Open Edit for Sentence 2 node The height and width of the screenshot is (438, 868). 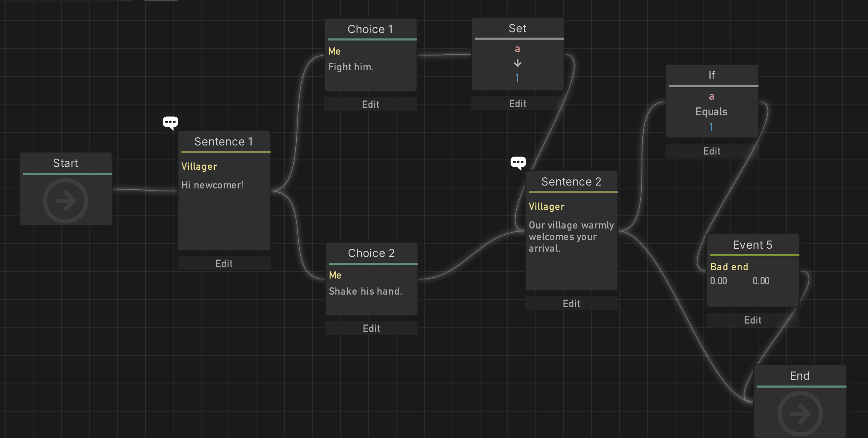click(x=571, y=304)
